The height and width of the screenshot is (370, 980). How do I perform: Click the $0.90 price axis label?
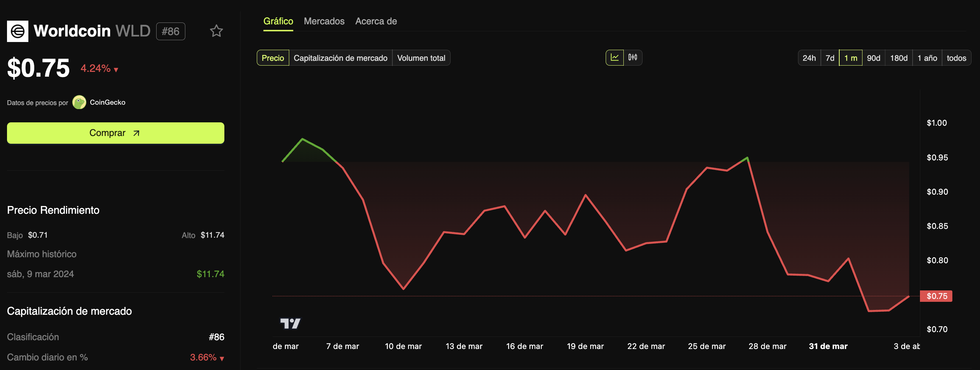937,192
